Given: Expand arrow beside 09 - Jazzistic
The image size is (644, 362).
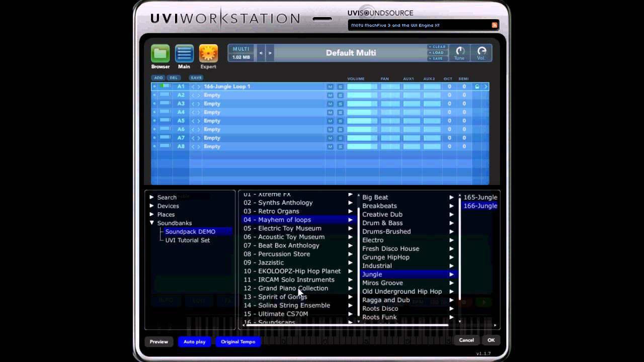Looking at the screenshot, I should [x=350, y=262].
